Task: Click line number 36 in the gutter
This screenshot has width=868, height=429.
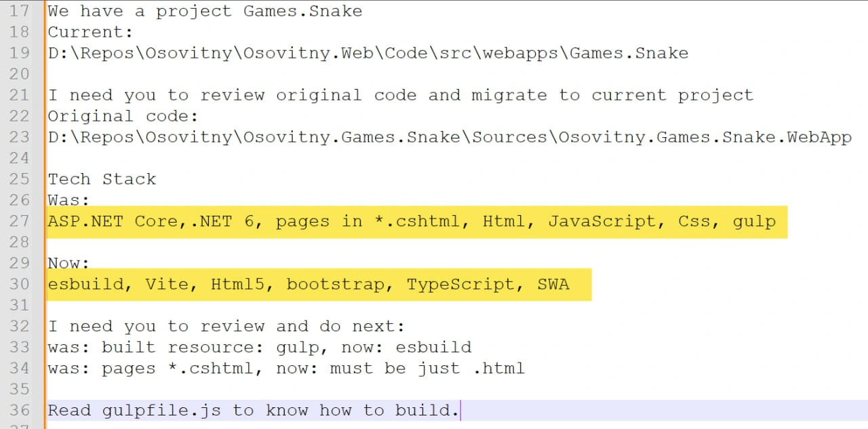Action: (x=20, y=411)
